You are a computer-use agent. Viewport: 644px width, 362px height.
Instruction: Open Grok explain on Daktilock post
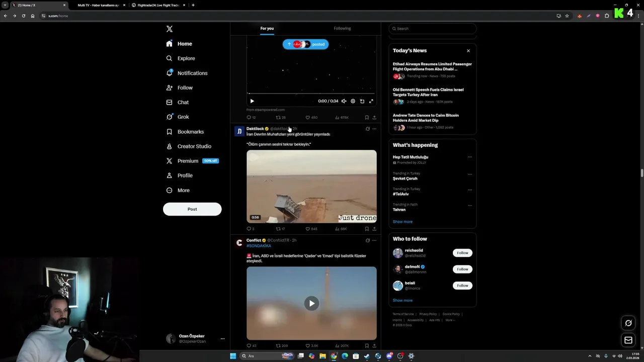368,129
